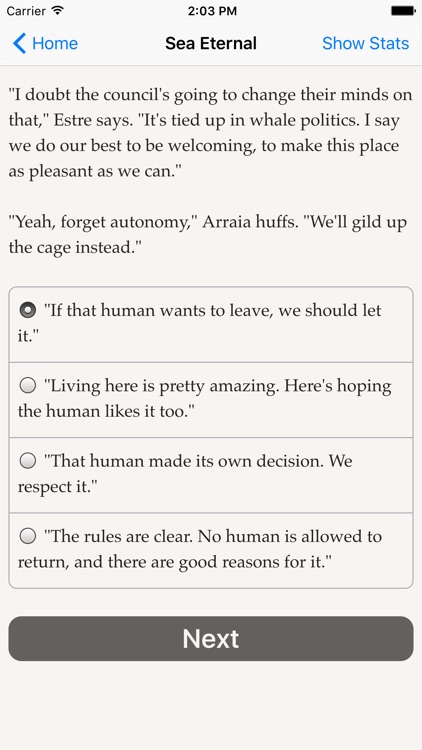Tap the Carrier label in status bar

coord(26,11)
